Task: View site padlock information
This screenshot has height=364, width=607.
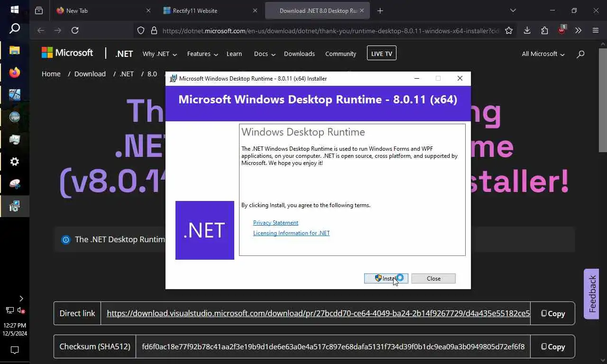Action: point(154,30)
